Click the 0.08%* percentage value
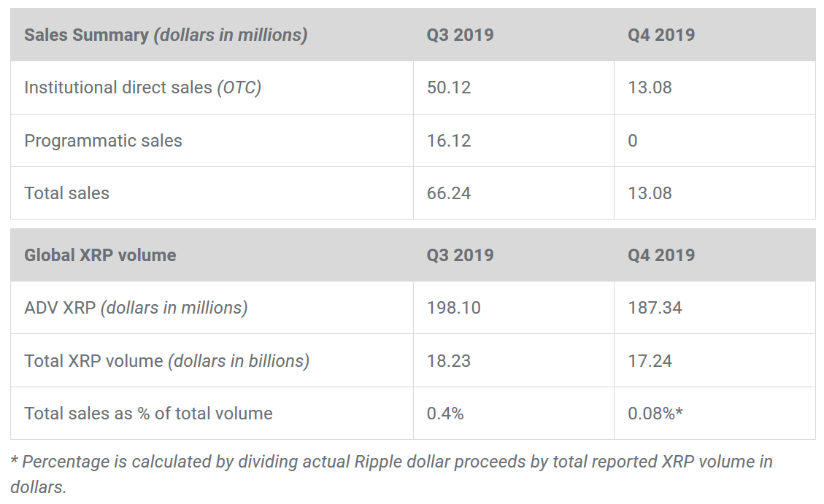This screenshot has height=504, width=824. [655, 414]
